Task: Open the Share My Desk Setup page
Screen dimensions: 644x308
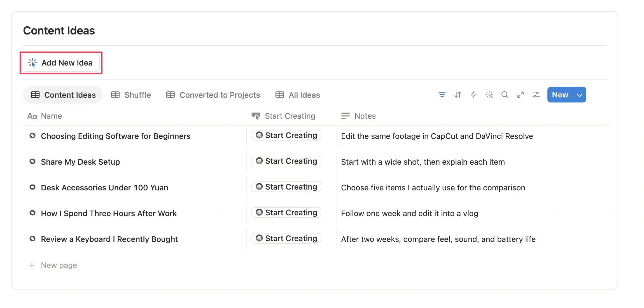Action: pos(80,162)
